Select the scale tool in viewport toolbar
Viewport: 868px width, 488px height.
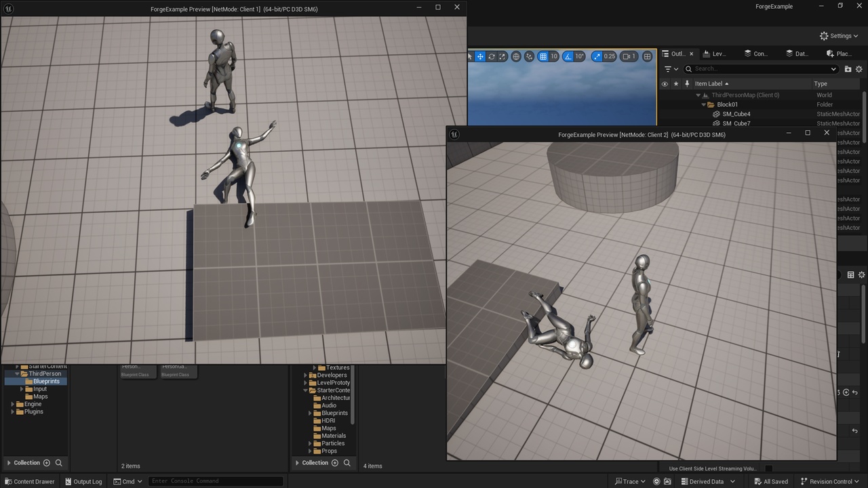(502, 56)
